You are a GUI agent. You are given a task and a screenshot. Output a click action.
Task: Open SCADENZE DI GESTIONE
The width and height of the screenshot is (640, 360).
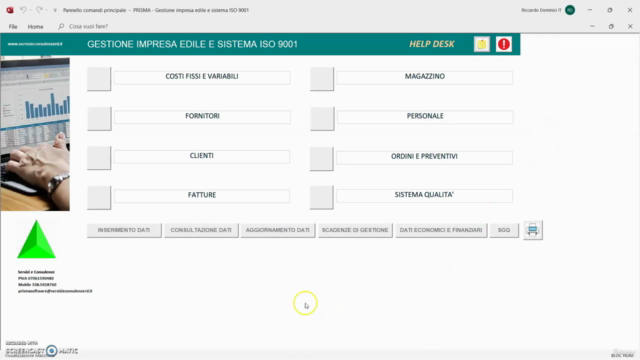(x=355, y=230)
